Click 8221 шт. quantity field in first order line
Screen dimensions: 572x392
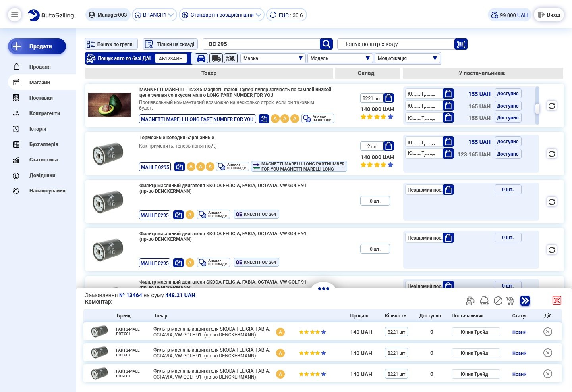(x=396, y=332)
